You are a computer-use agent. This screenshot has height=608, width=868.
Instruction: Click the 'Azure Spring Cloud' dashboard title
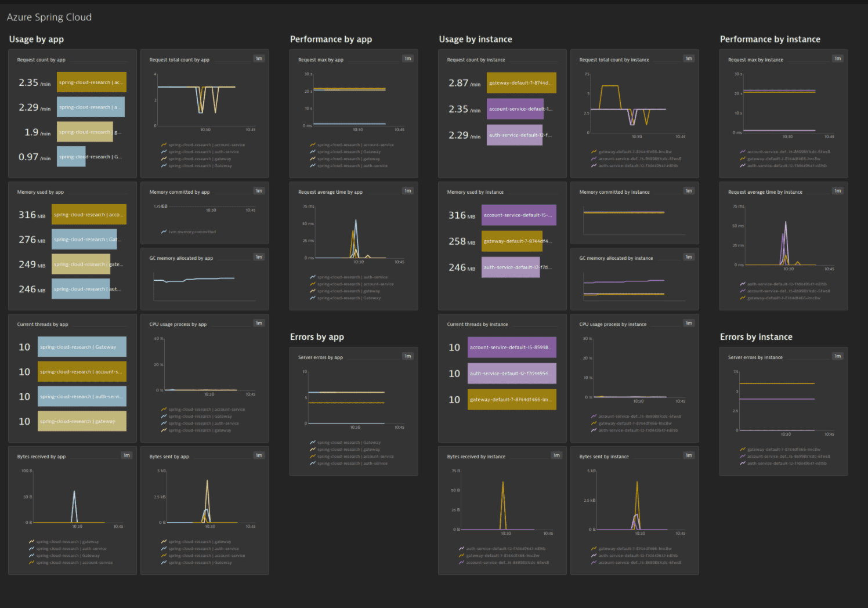[49, 17]
